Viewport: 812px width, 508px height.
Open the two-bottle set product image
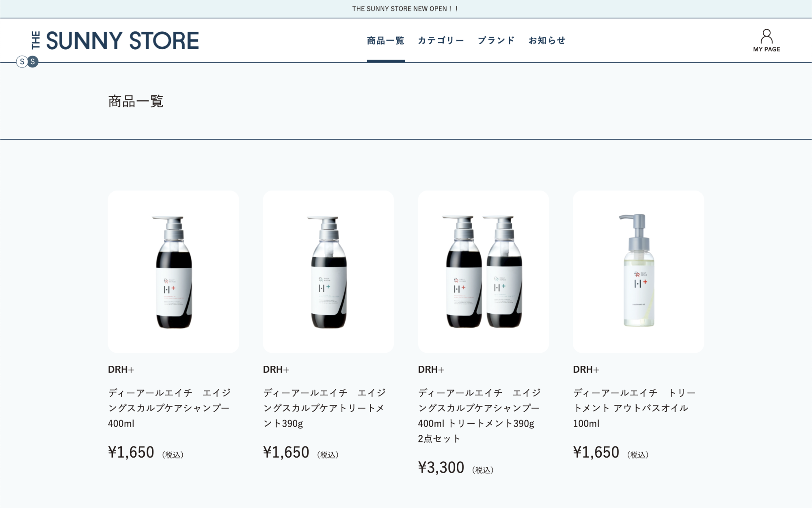[484, 271]
